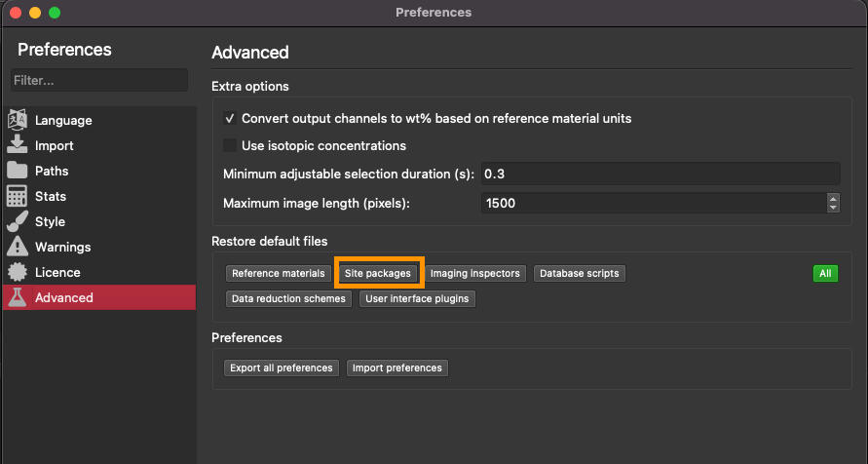Image resolution: width=868 pixels, height=464 pixels.
Task: Increase maximum image length with up arrow
Action: (833, 199)
